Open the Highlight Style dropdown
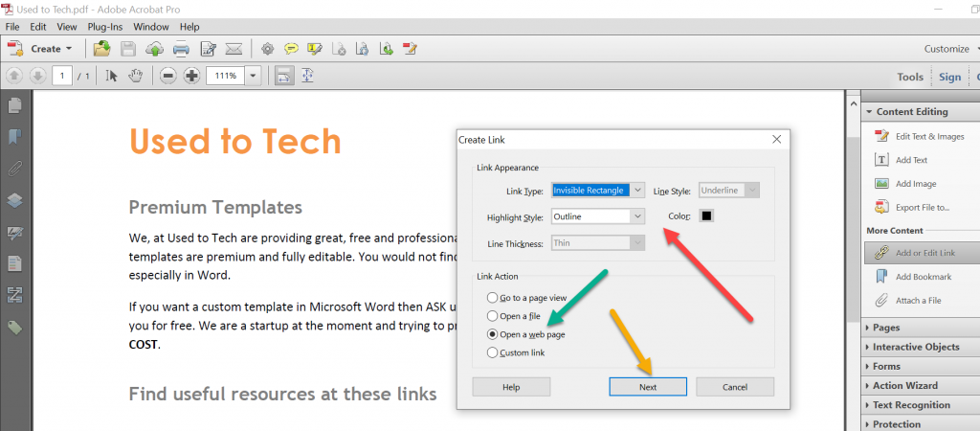Viewport: 980px width, 431px height. (597, 216)
